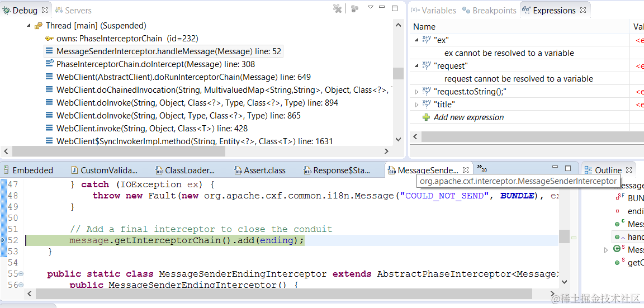Click Debug view scroll down arrow
This screenshot has height=308, width=644.
coord(398,140)
